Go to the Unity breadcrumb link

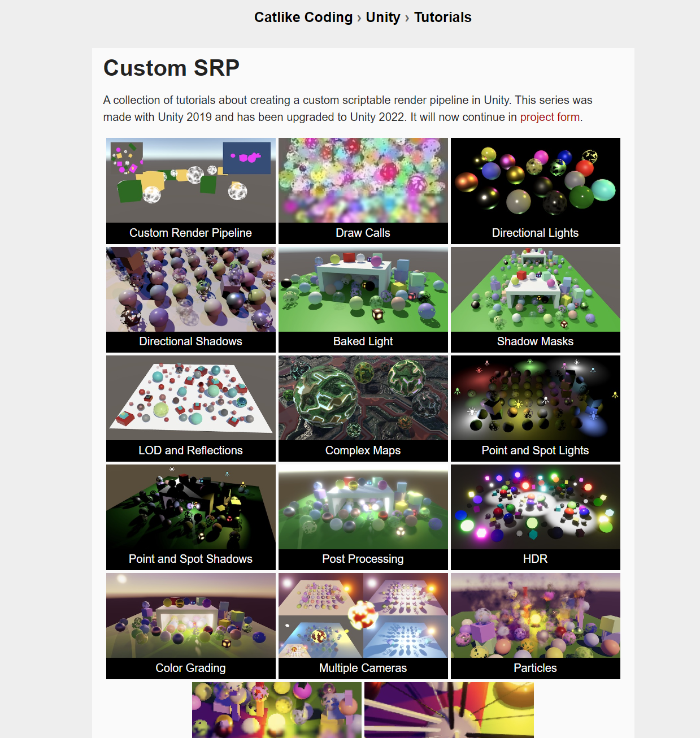(383, 18)
